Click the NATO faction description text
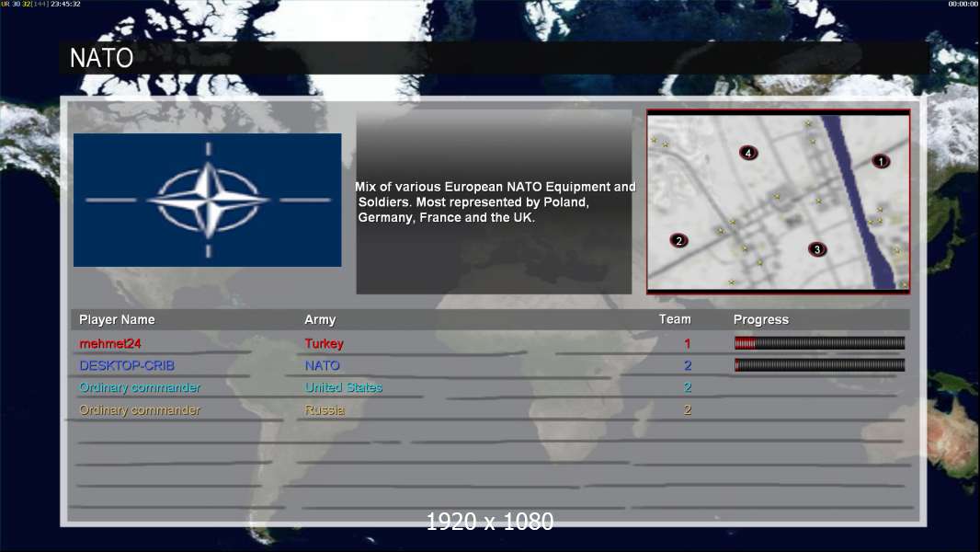 tap(495, 201)
